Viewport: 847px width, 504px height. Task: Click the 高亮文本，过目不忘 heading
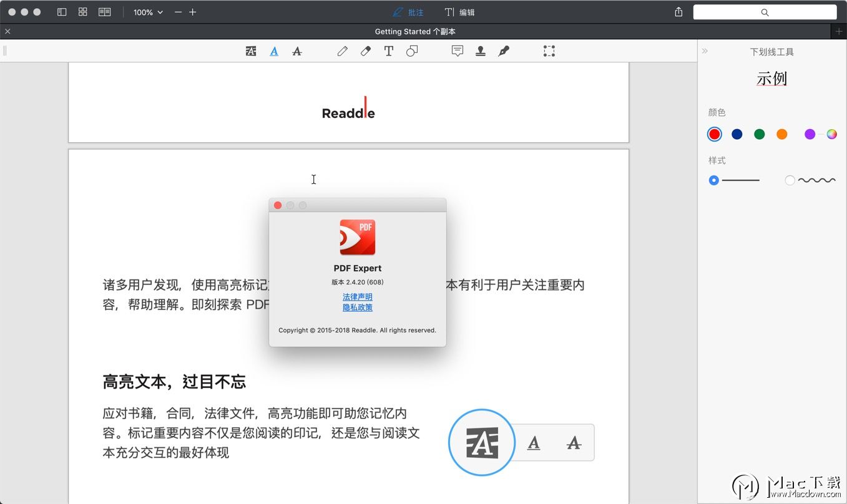[x=174, y=382]
